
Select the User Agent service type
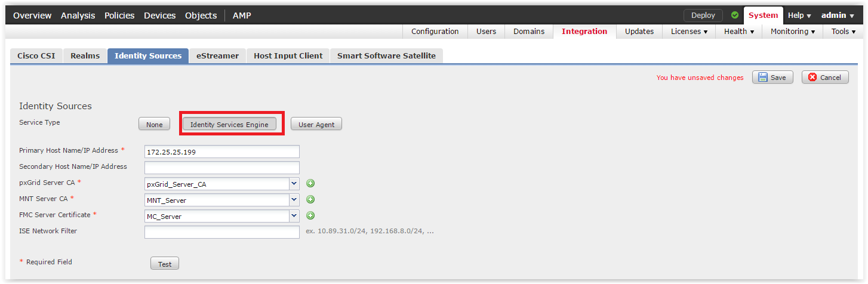click(316, 125)
